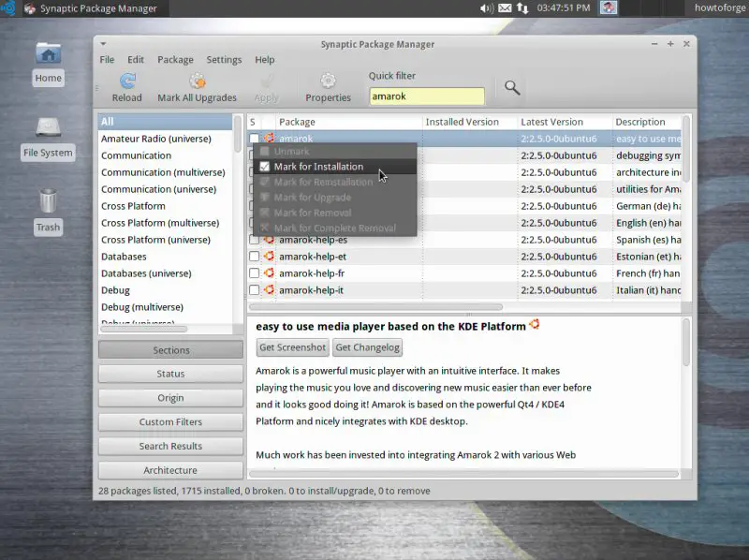Open the Settings menu

coord(224,60)
